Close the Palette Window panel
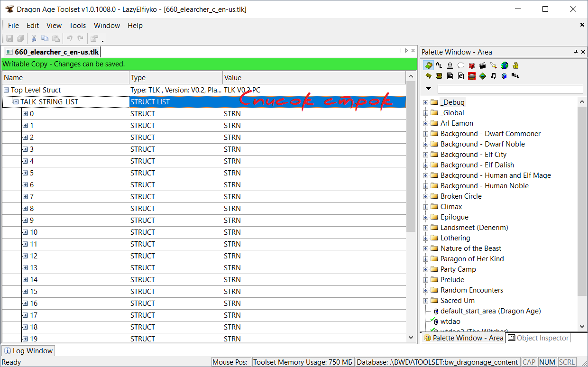588x367 pixels. click(584, 52)
